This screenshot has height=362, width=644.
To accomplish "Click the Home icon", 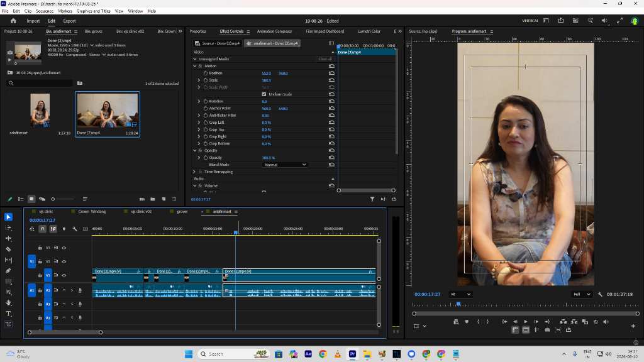I will [13, 21].
